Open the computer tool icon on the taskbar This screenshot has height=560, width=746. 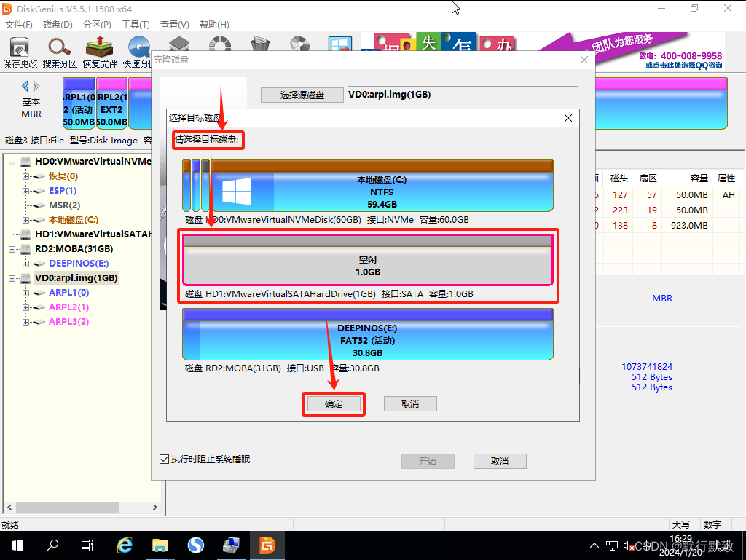[231, 545]
